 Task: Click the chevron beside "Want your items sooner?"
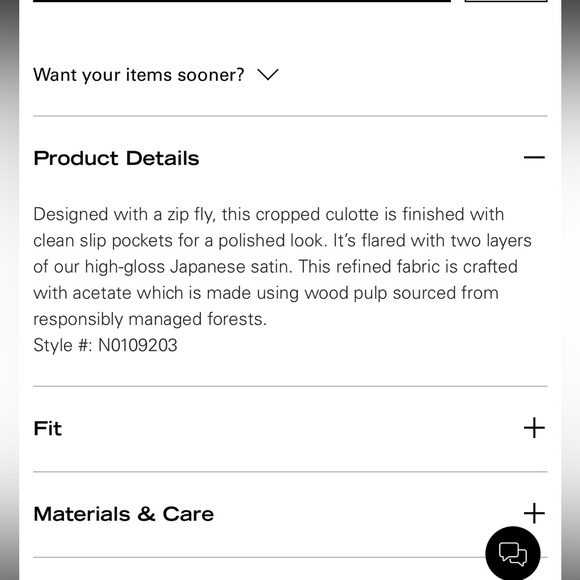click(268, 75)
